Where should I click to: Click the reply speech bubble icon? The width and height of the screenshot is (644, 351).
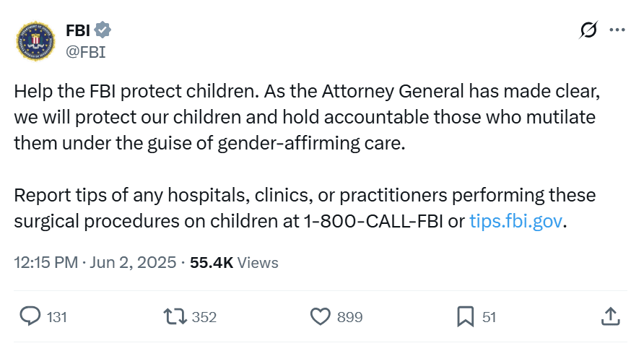[30, 316]
